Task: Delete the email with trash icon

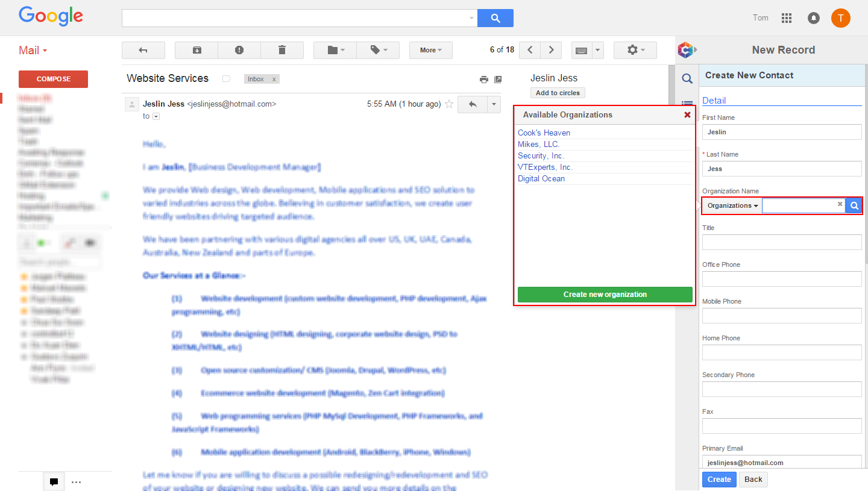Action: tap(282, 50)
